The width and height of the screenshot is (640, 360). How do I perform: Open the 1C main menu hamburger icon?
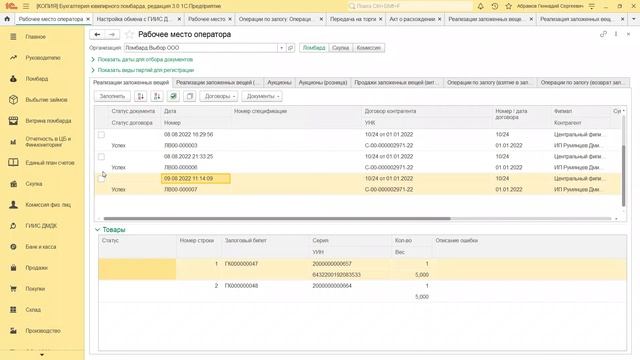(x=26, y=6)
